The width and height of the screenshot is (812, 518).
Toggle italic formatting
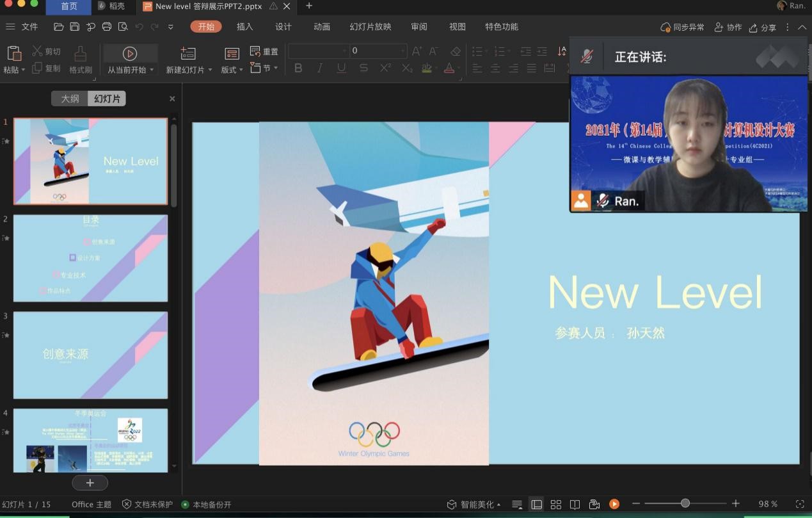[x=320, y=68]
